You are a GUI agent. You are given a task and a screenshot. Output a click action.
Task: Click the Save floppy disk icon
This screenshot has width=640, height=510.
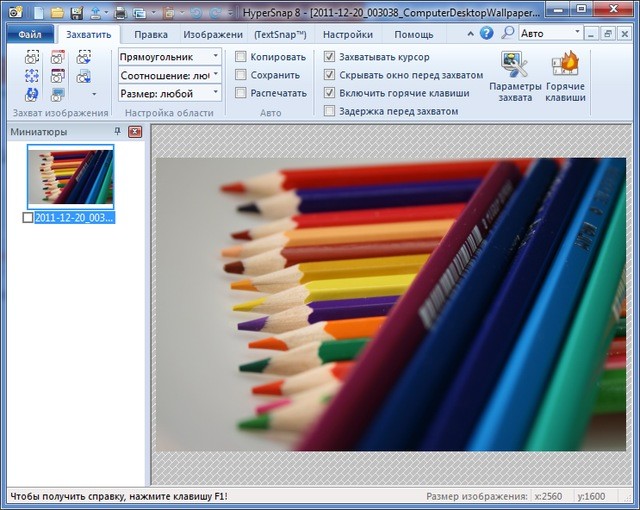point(80,13)
